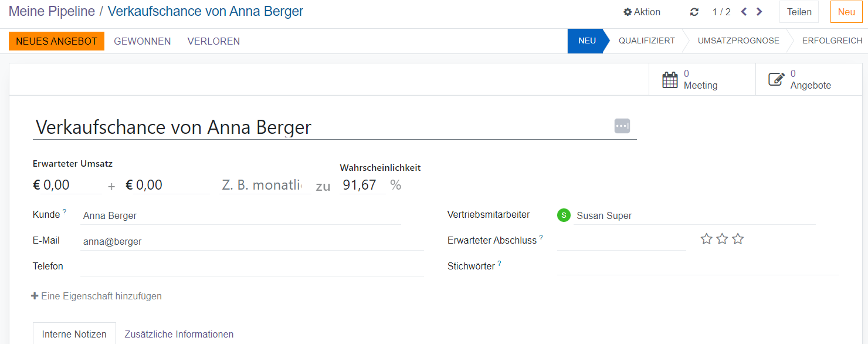Click the ellipsis icon beside the title
The height and width of the screenshot is (344, 868).
(x=622, y=126)
